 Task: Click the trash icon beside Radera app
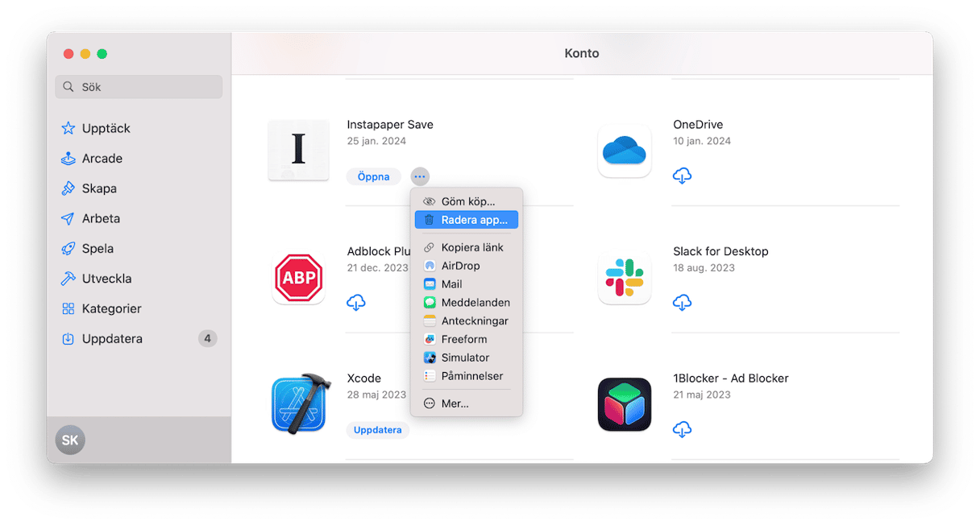(430, 220)
